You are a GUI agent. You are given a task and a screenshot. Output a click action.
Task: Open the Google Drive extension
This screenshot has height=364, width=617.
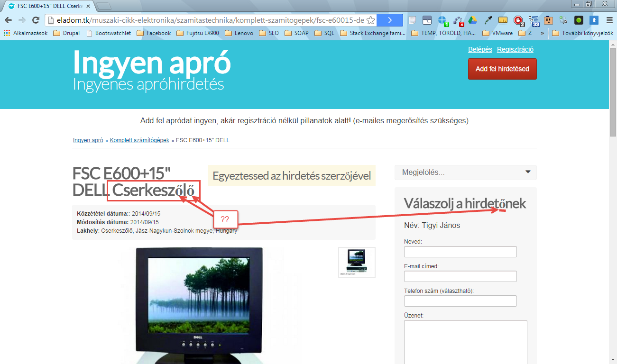[472, 20]
